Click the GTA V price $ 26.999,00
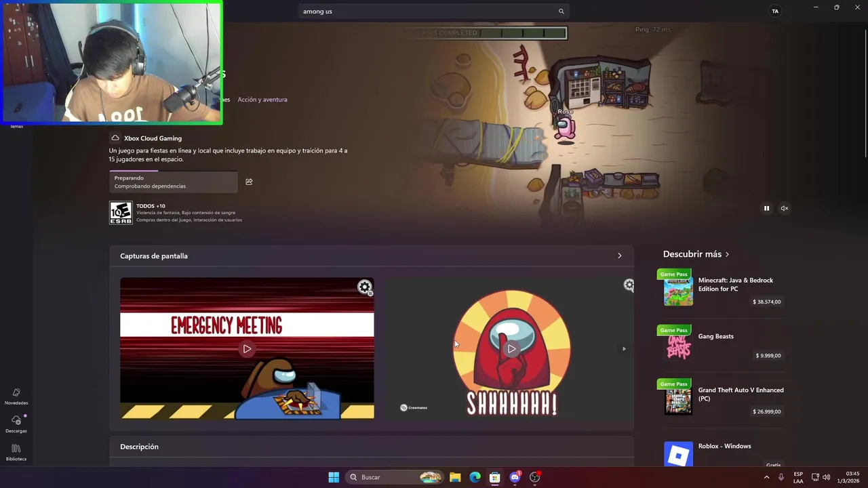 (x=766, y=411)
